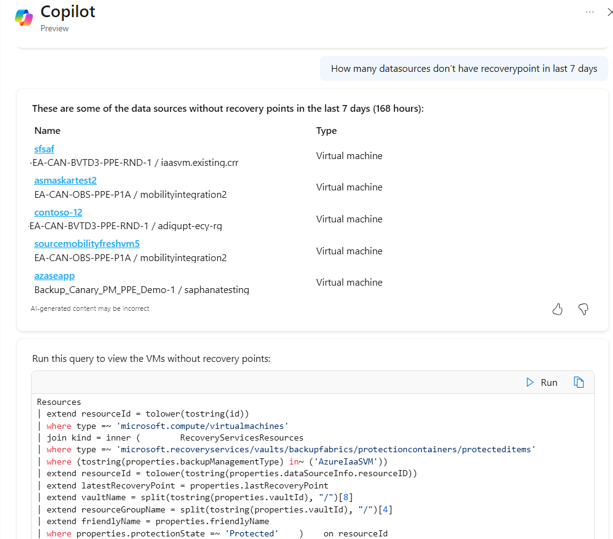Viewport: 613px width, 539px height.
Task: Open the asmaskartest2 data source link
Action: click(x=65, y=181)
